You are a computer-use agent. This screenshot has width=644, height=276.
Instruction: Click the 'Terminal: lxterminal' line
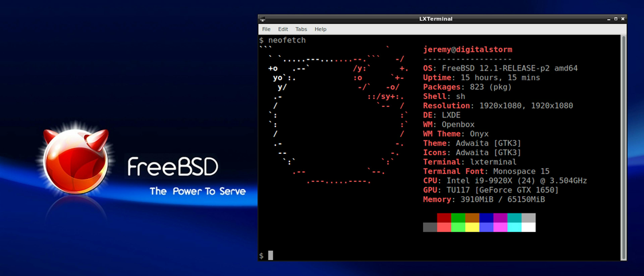click(470, 162)
